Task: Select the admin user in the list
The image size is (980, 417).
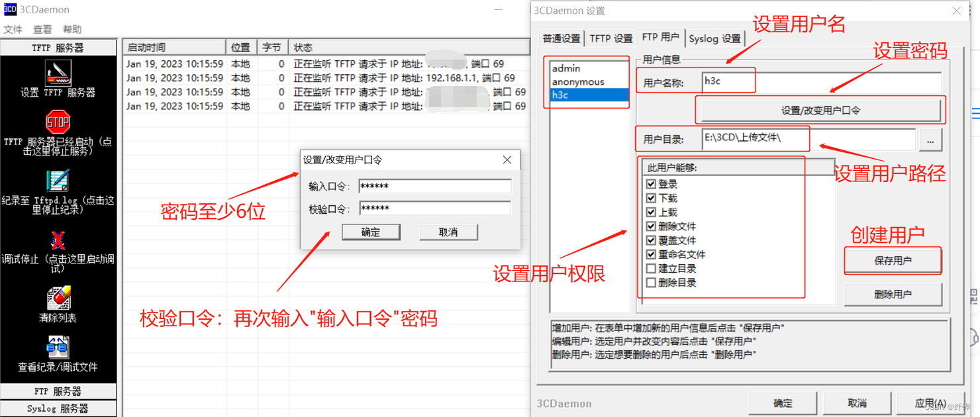Action: pyautogui.click(x=589, y=68)
